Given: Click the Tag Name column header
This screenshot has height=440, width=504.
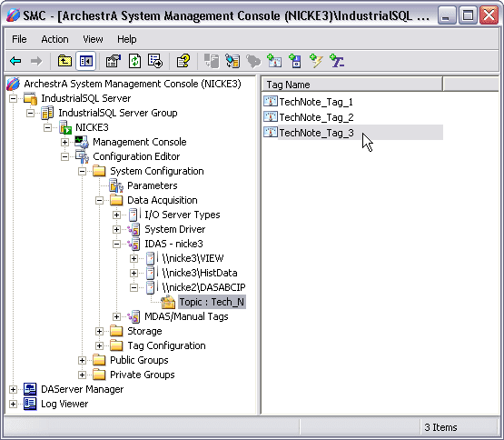Looking at the screenshot, I should point(352,85).
